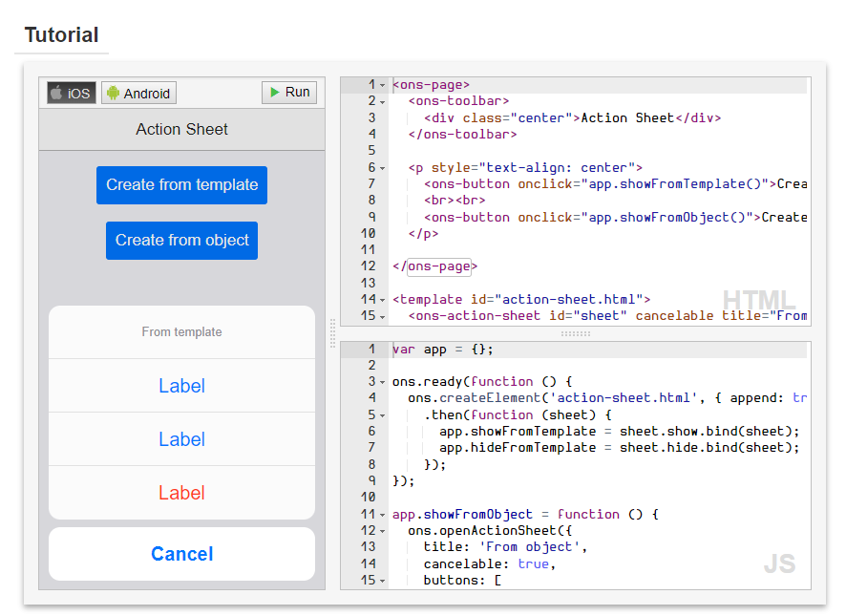Image resolution: width=846 pixels, height=616 pixels.
Task: Click line number 10 in HTML gutter
Action: tap(368, 233)
